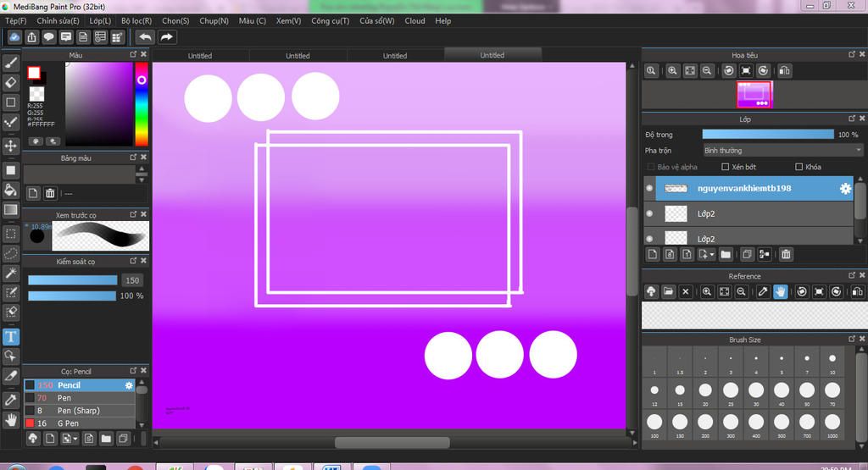Open settings gear of nguyenvankhiemtb198 layer
This screenshot has width=868, height=470.
(x=845, y=189)
